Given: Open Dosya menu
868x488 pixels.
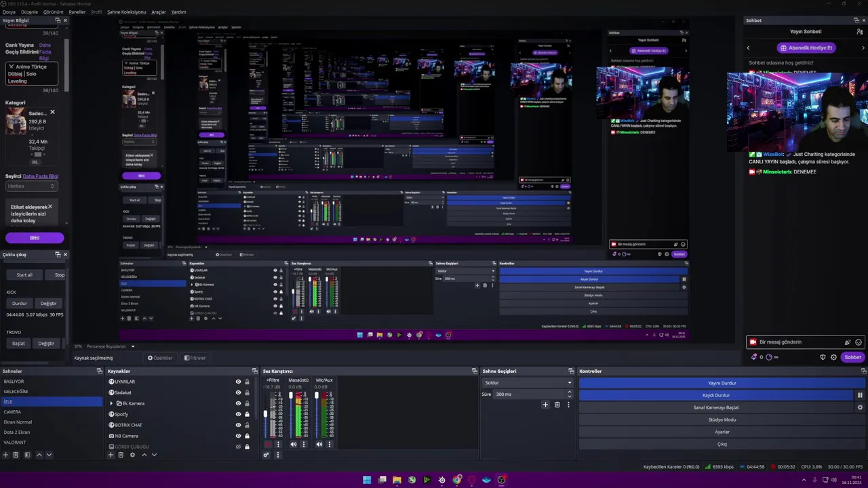Looking at the screenshot, I should [x=9, y=12].
